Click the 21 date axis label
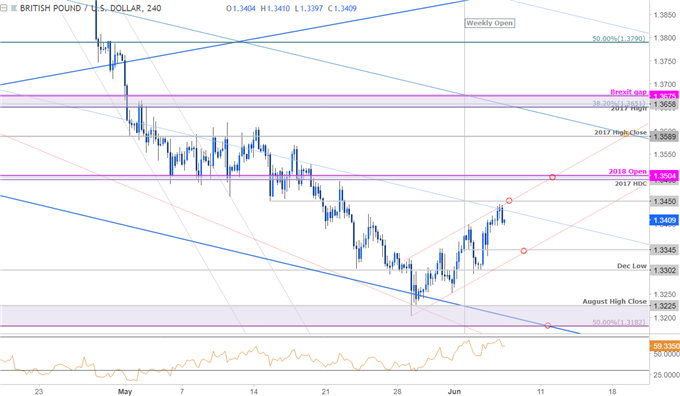The height and width of the screenshot is (396, 680). (x=326, y=391)
